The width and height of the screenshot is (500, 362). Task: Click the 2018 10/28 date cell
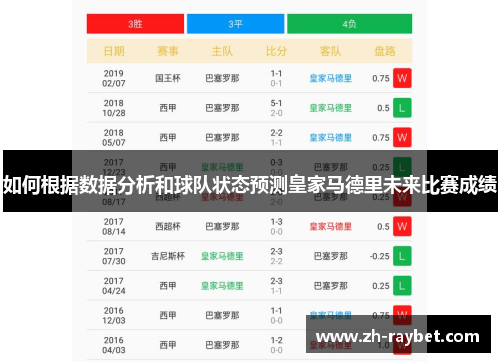tap(114, 108)
